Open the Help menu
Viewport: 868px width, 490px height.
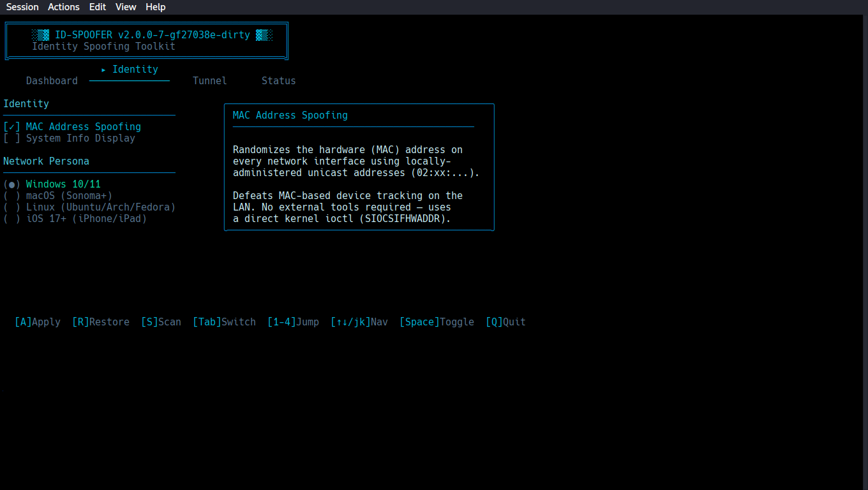pos(155,7)
